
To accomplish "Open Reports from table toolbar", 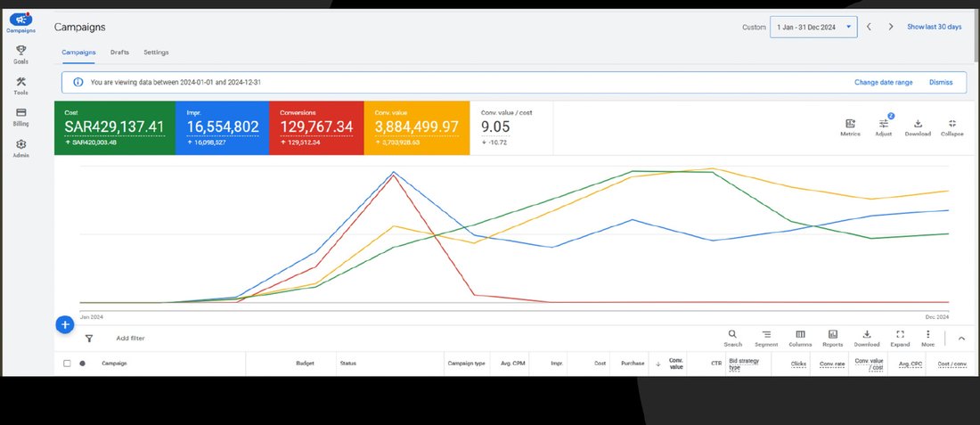I will click(x=832, y=339).
